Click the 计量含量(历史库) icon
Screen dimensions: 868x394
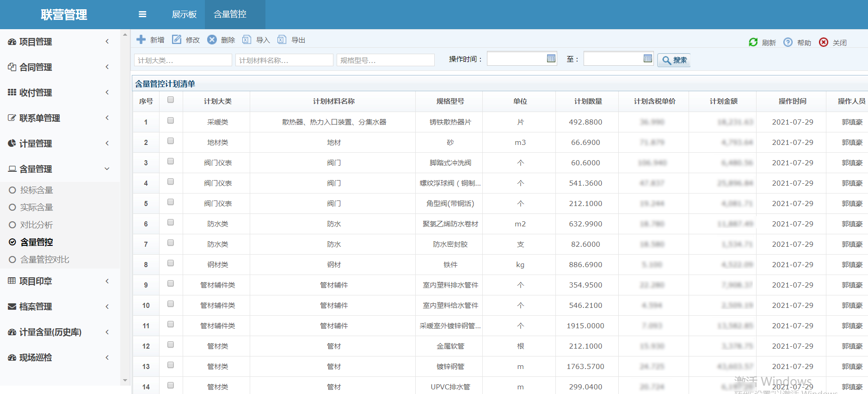[12, 332]
